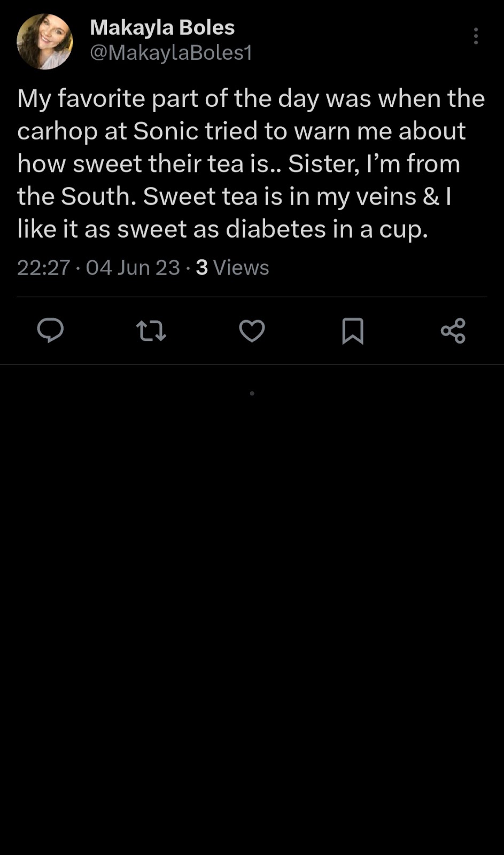Like the tweet with the heart icon
Screen dimensions: 504x855
coord(252,331)
